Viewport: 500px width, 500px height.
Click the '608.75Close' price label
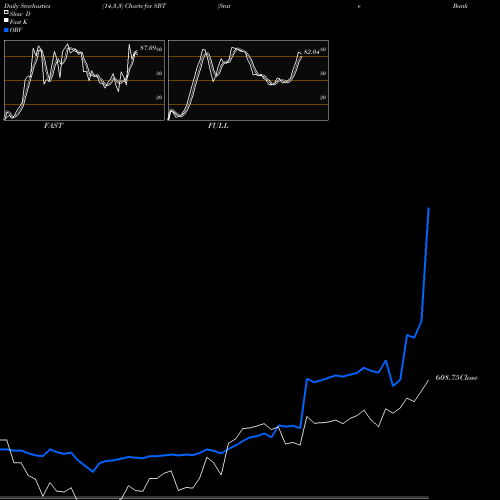point(457,378)
